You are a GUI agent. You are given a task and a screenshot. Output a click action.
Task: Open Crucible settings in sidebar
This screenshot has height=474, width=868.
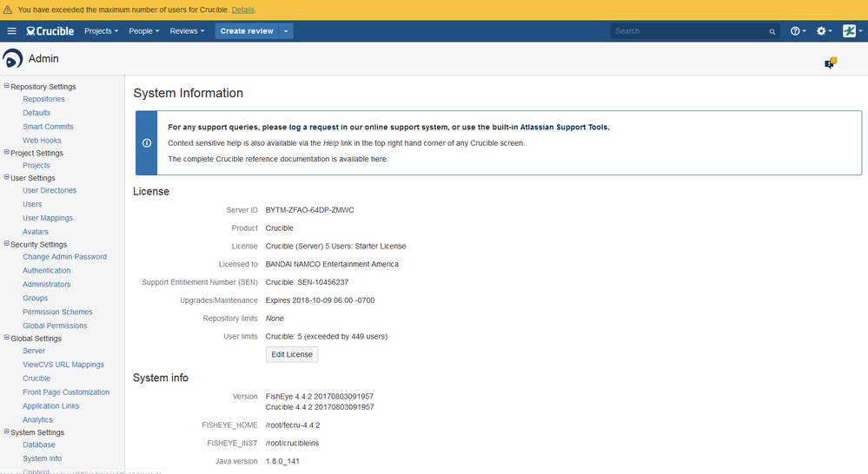point(36,379)
